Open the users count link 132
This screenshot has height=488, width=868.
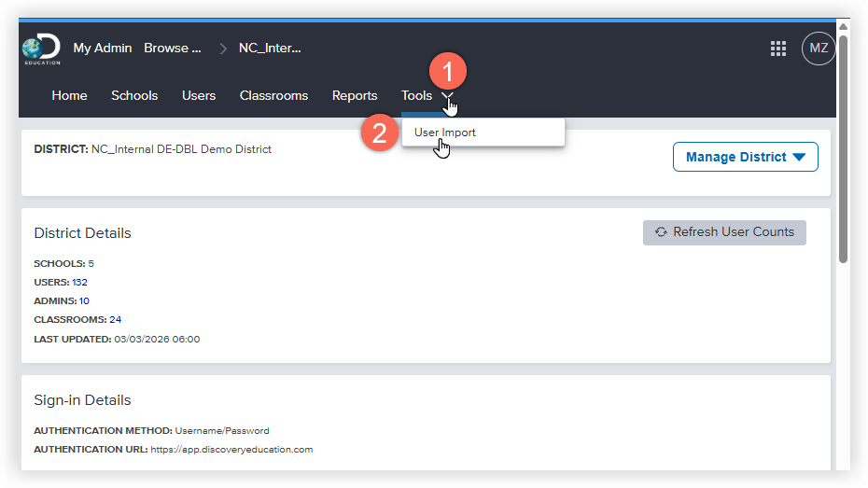pyautogui.click(x=79, y=282)
